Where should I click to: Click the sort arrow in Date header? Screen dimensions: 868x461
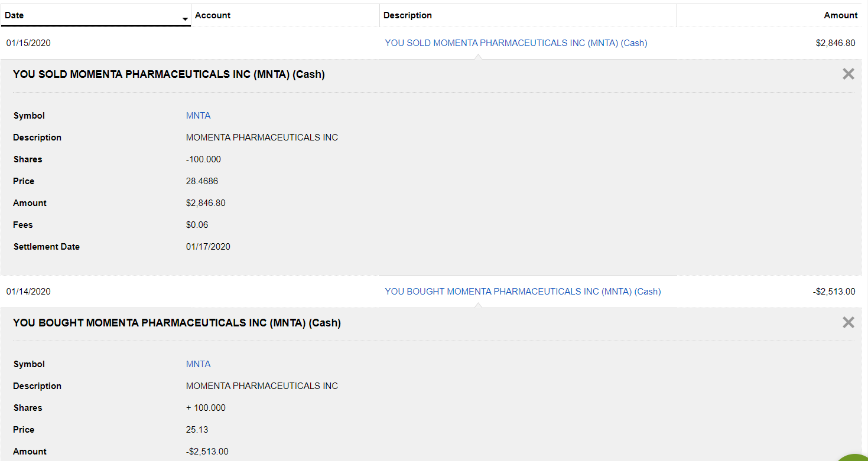tap(186, 19)
